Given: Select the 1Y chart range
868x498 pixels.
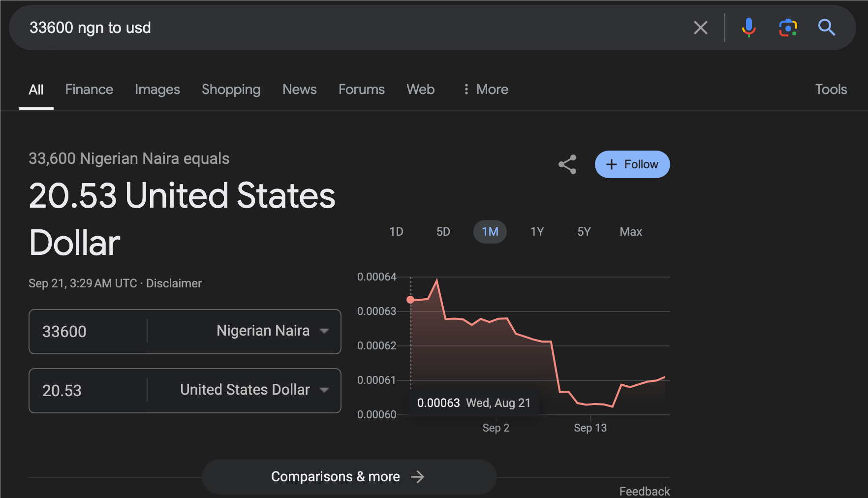Looking at the screenshot, I should (x=537, y=232).
